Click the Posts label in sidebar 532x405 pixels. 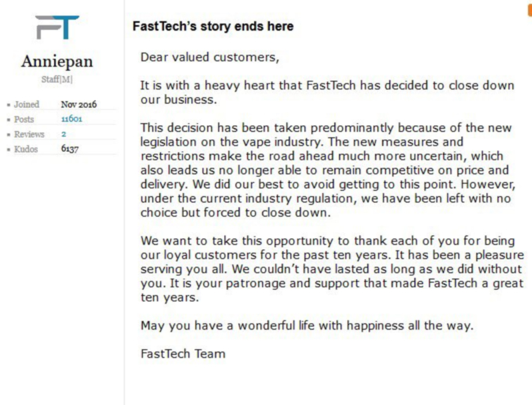point(24,119)
